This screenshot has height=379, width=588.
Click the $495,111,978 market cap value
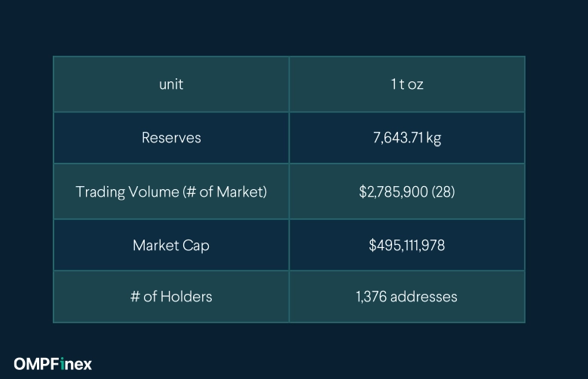pyautogui.click(x=407, y=246)
